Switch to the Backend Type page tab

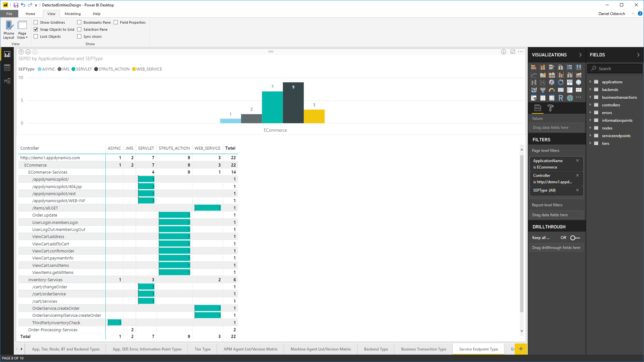coord(376,349)
